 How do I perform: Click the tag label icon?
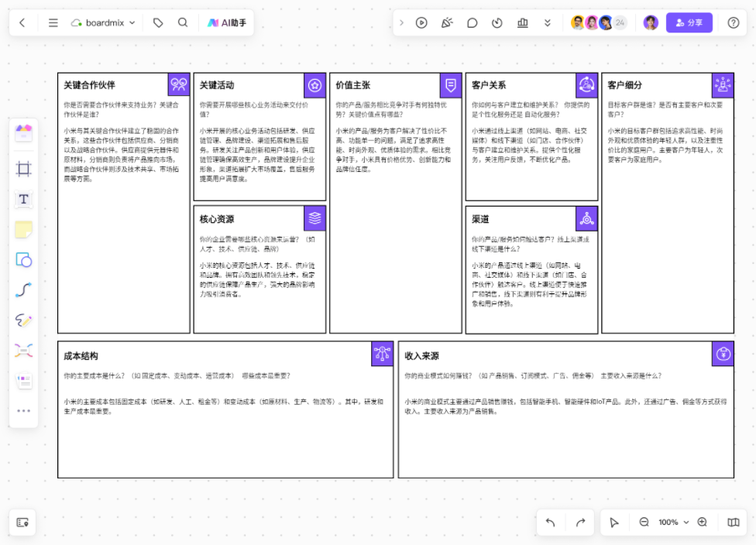pos(158,22)
